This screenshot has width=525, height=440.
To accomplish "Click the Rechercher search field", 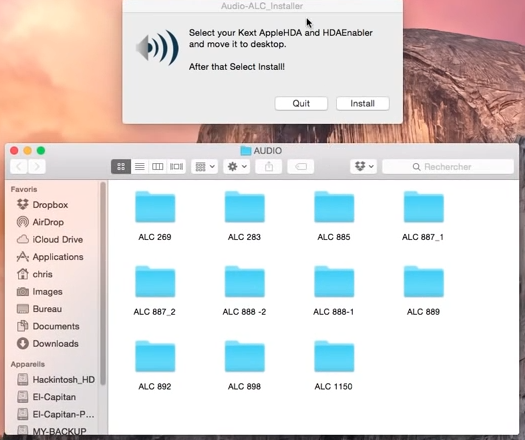I will coord(448,167).
